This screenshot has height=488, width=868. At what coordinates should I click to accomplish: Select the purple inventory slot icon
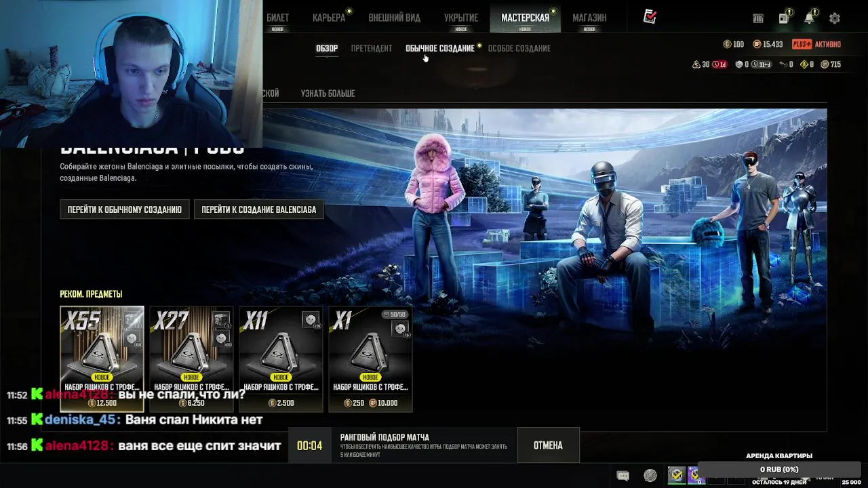coord(693,475)
